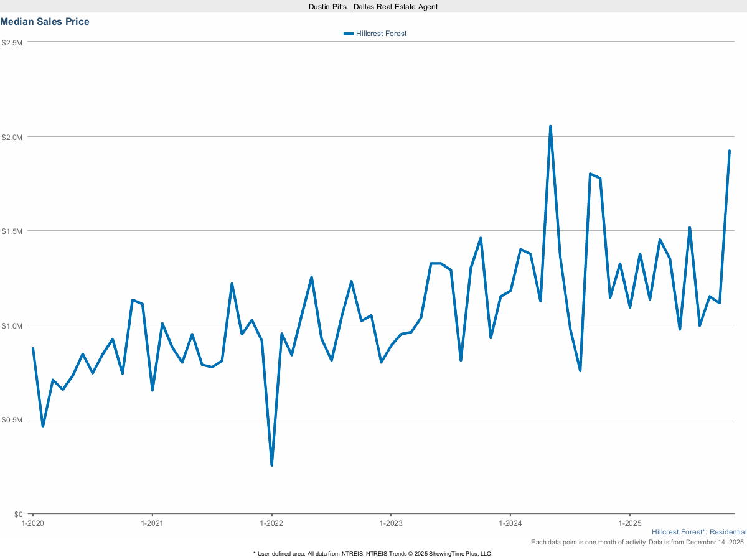Click the 1-2020 x-axis label
This screenshot has width=747, height=560.
32,523
